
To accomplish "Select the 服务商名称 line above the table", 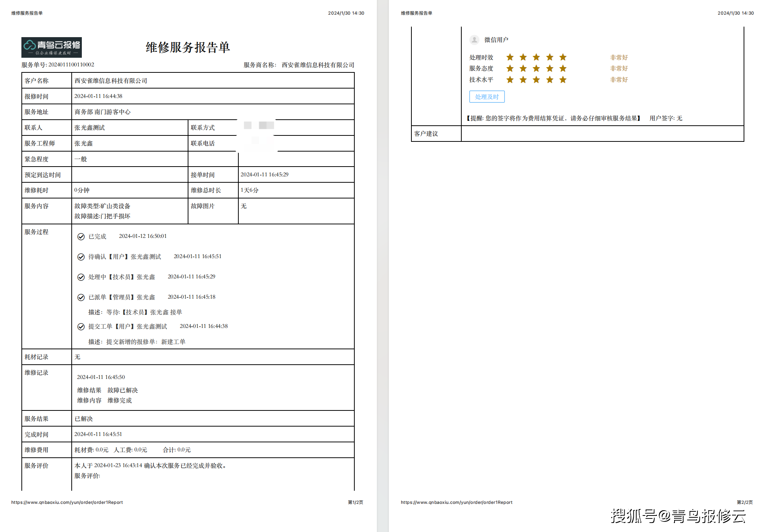I will tap(299, 65).
